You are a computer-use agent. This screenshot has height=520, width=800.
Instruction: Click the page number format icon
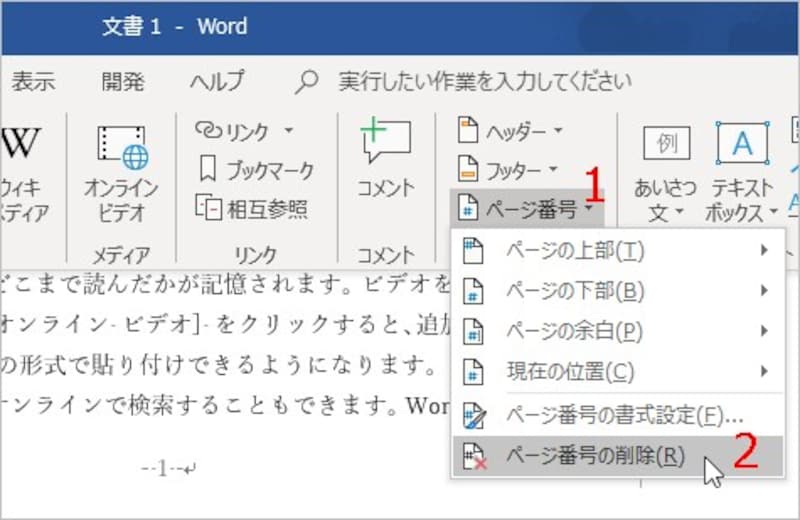click(x=473, y=415)
